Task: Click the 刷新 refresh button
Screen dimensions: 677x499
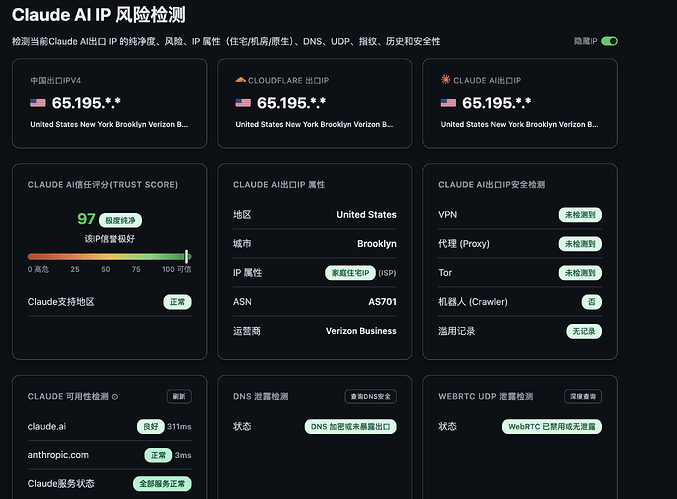Action: pyautogui.click(x=179, y=396)
